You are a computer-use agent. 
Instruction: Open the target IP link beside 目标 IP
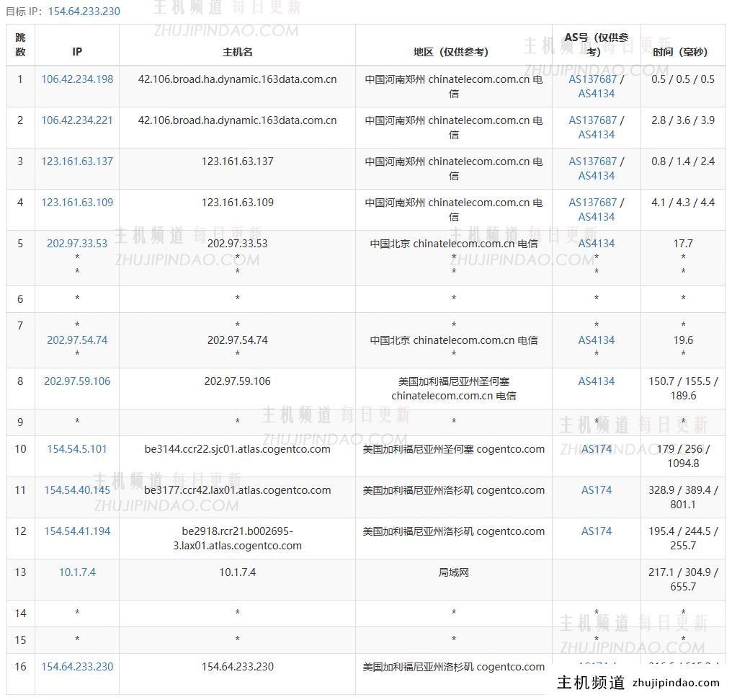point(84,12)
